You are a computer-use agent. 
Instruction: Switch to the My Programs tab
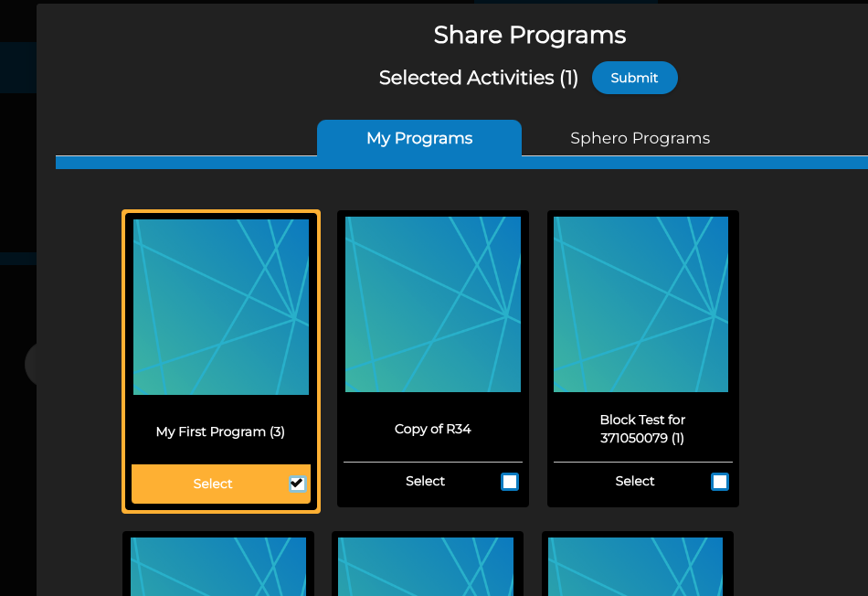tap(419, 138)
